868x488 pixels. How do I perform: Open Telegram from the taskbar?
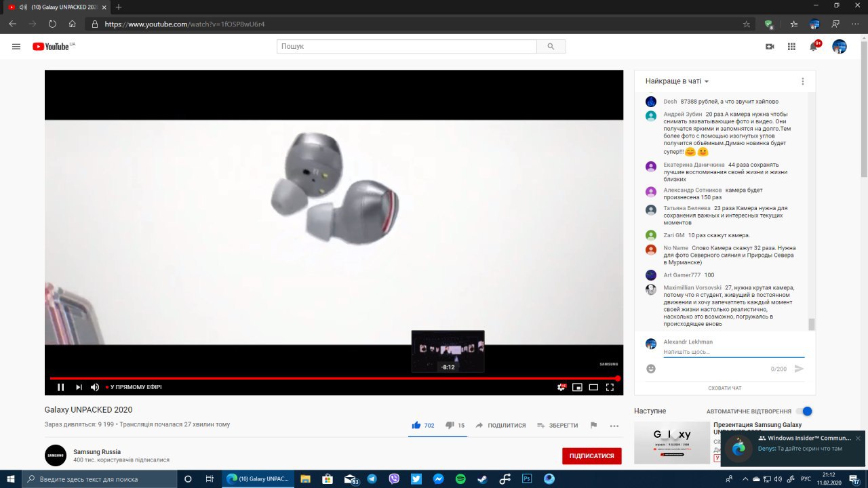pos(372,479)
